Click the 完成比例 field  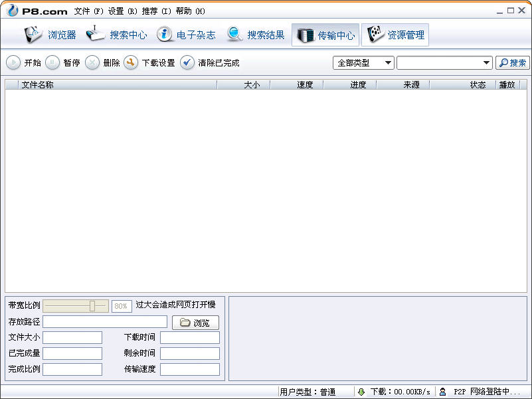pos(72,370)
